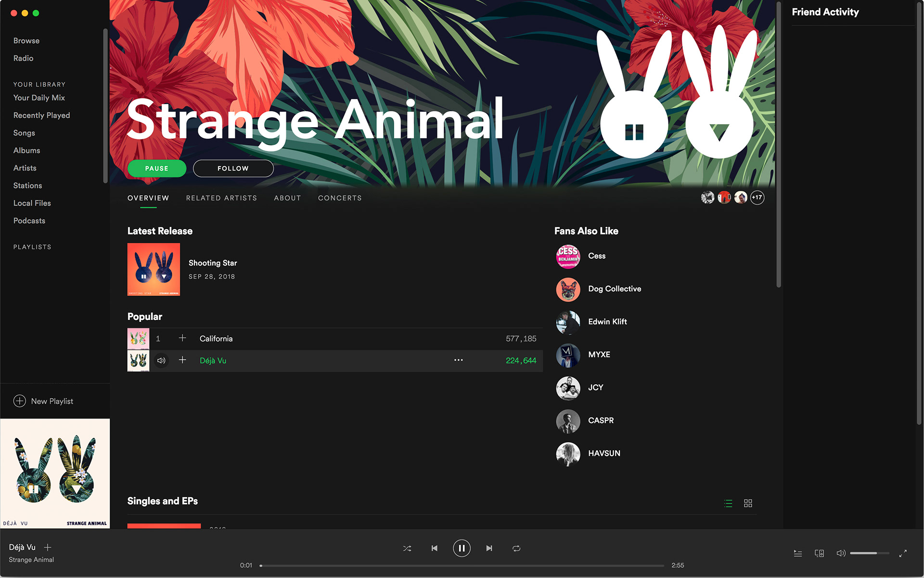Screen dimensions: 924x578
Task: Open the Related Artists tab
Action: 221,198
